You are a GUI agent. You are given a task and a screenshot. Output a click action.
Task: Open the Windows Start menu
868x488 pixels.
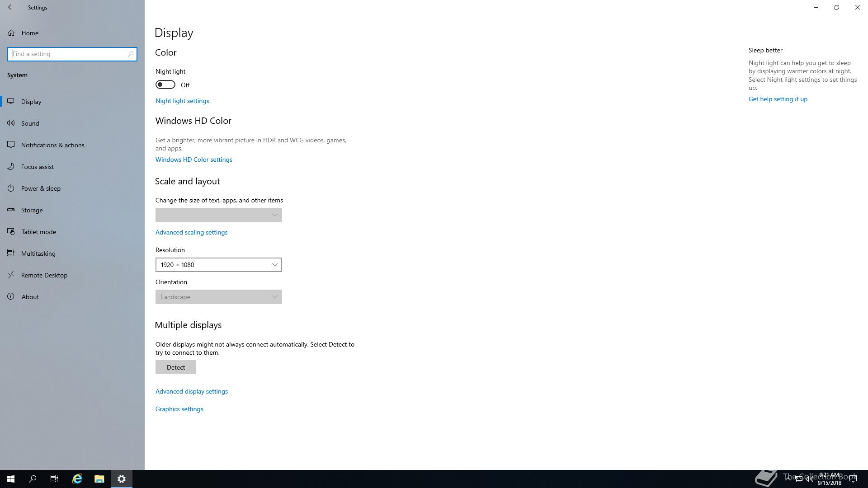coord(11,479)
